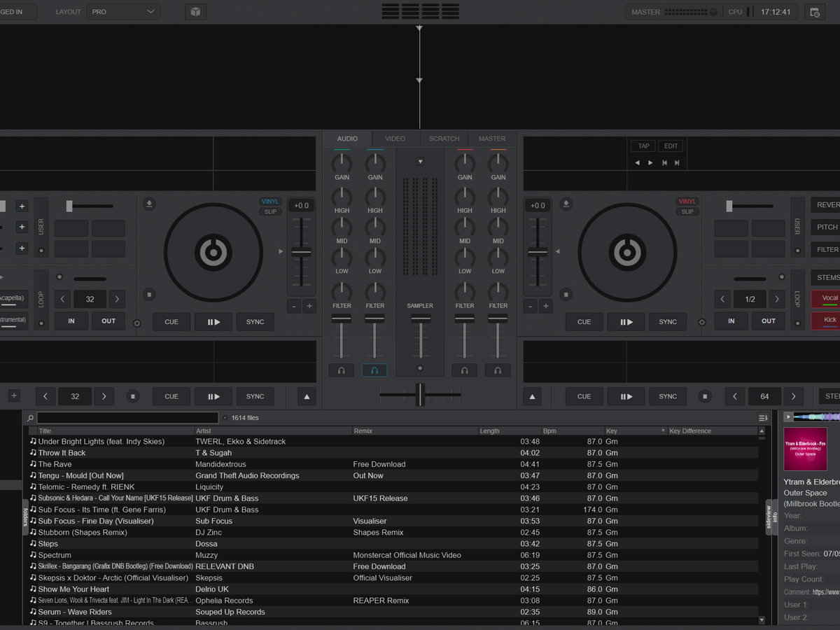Screen dimensions: 840x630
Task: Switch to the MASTER mixer tab
Action: pyautogui.click(x=492, y=139)
